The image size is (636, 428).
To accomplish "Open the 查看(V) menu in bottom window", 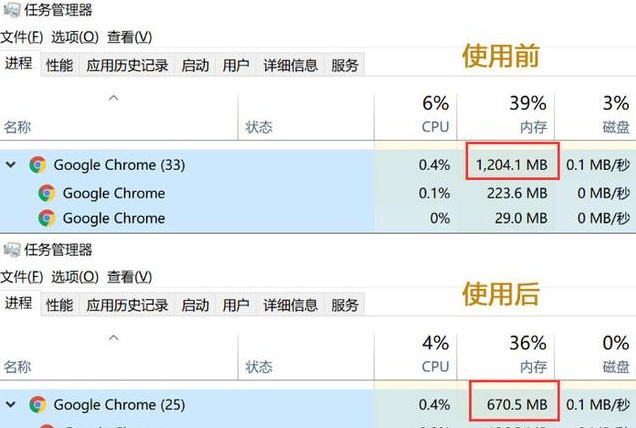I will tap(129, 277).
